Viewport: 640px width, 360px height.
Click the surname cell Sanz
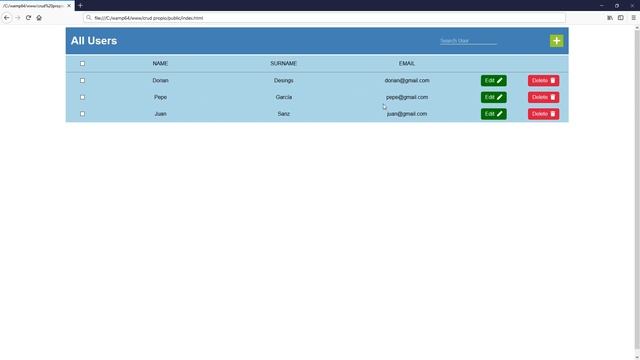(284, 114)
